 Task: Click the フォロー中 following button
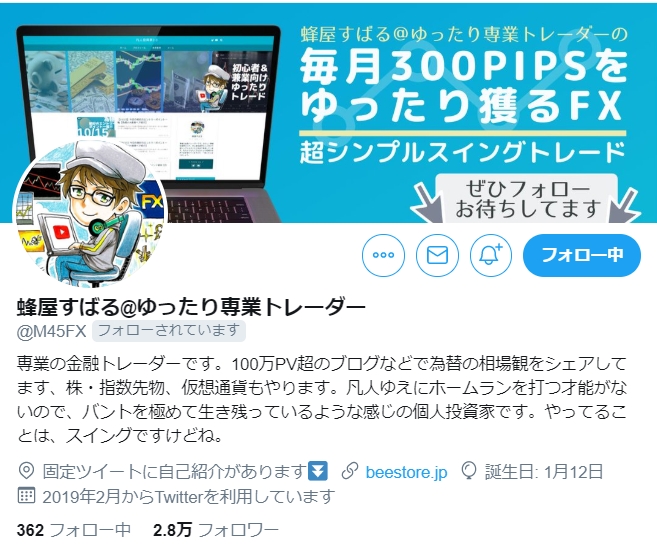click(582, 255)
